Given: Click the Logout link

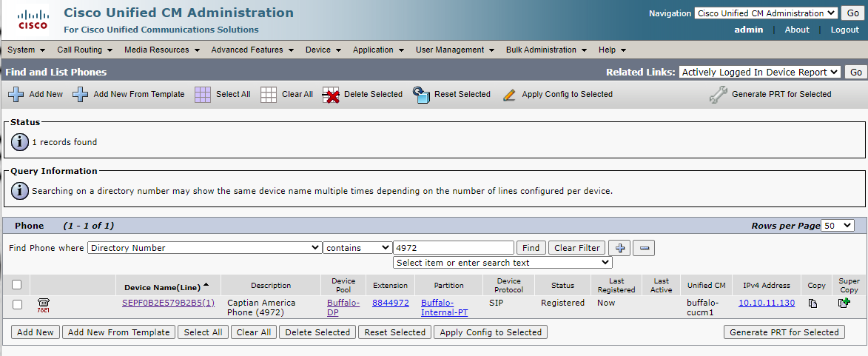Looking at the screenshot, I should point(845,30).
